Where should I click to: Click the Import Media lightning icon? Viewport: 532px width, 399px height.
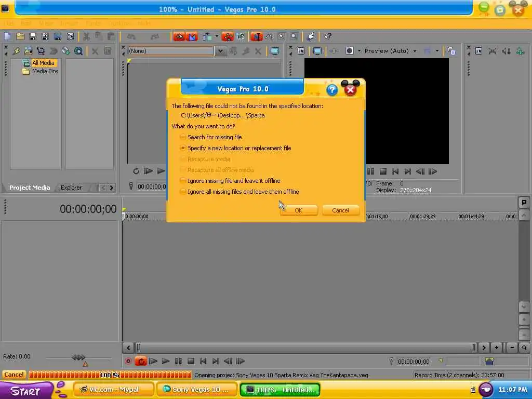click(16, 51)
